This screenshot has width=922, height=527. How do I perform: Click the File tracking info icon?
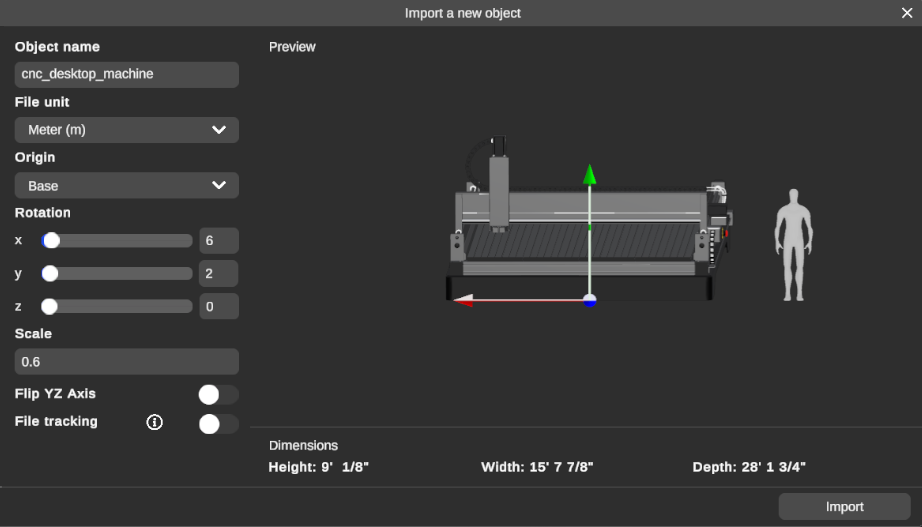tap(154, 422)
